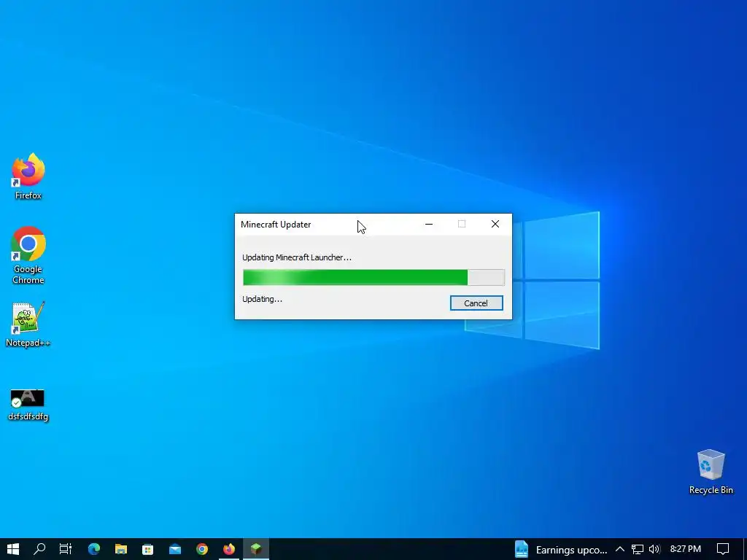Close the Minecraft Updater window

[495, 225]
